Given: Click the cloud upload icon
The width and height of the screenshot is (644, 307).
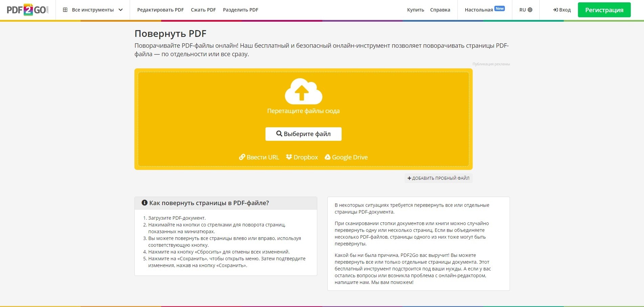Looking at the screenshot, I should (303, 91).
